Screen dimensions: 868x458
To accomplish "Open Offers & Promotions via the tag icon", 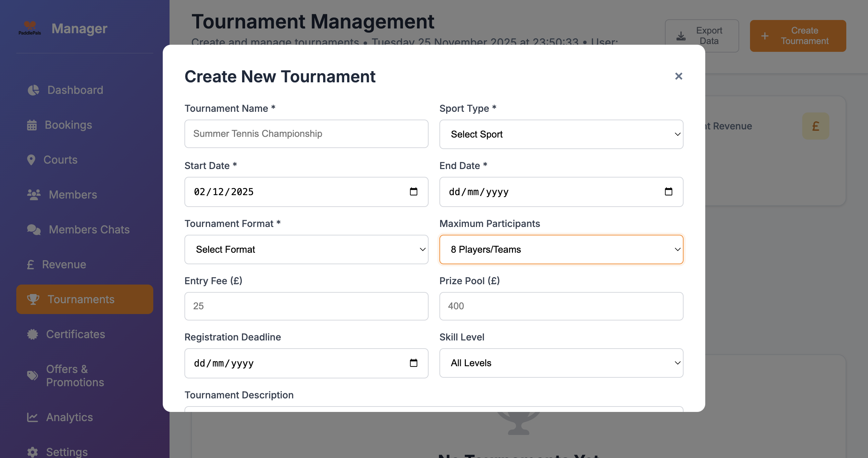I will click(32, 375).
